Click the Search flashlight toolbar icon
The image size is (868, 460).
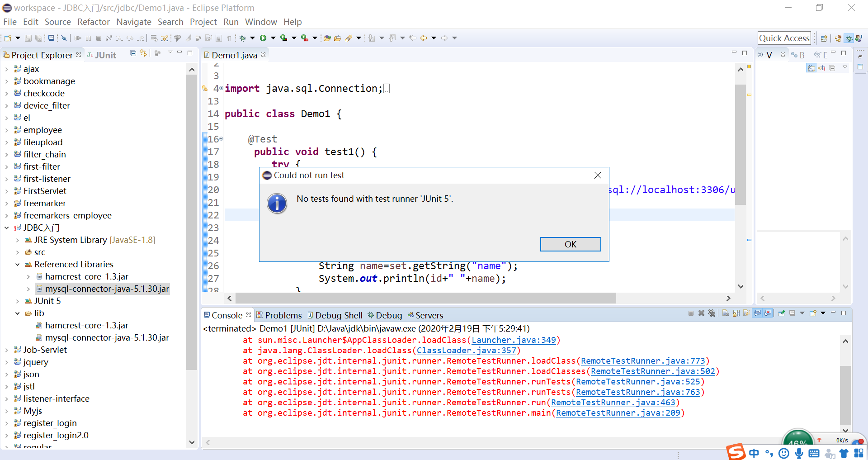click(x=349, y=38)
